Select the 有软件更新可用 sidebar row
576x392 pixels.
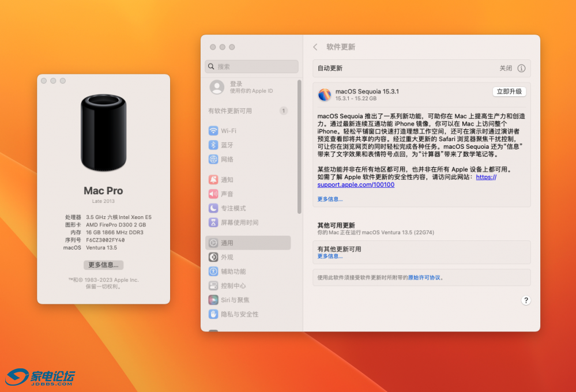[x=249, y=111]
